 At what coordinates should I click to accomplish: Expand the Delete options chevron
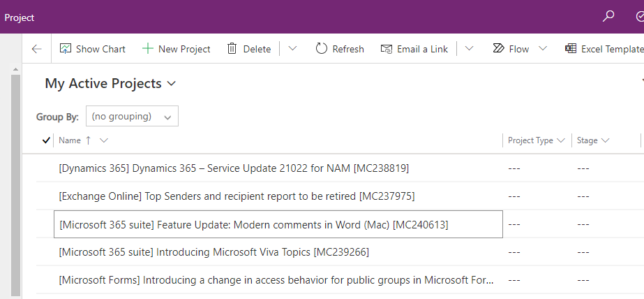[x=292, y=49]
